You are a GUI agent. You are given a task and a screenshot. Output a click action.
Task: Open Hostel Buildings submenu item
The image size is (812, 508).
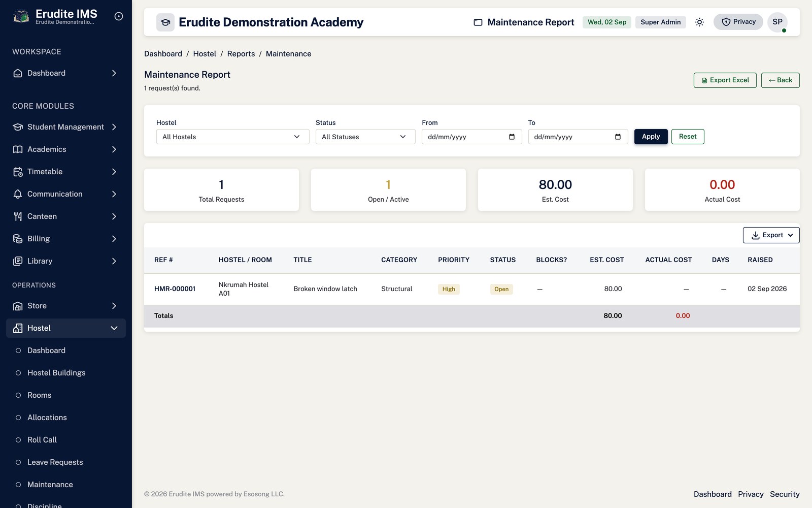coord(56,373)
